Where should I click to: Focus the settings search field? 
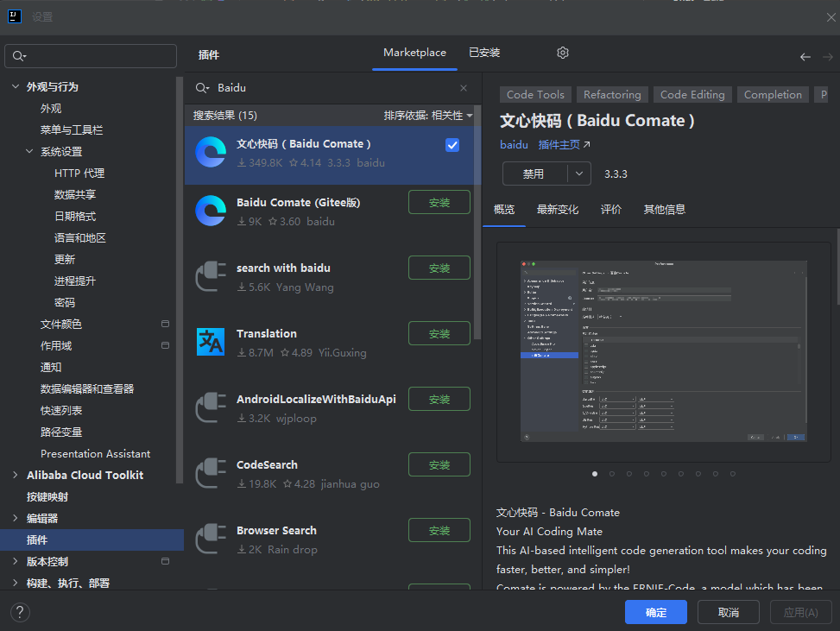(x=91, y=56)
